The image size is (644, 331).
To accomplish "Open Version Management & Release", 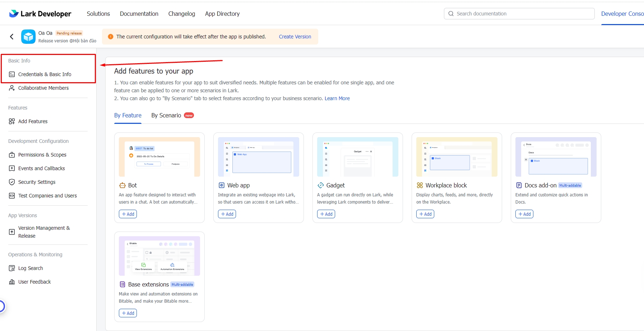I will pyautogui.click(x=44, y=232).
